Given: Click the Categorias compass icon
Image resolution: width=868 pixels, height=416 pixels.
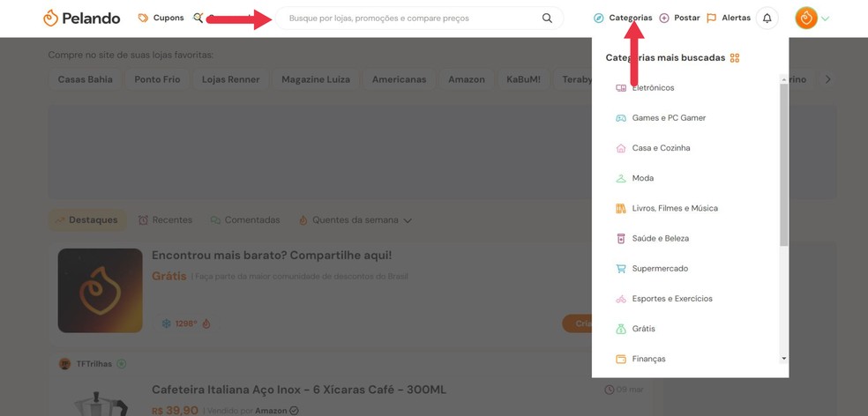Looking at the screenshot, I should (x=598, y=19).
